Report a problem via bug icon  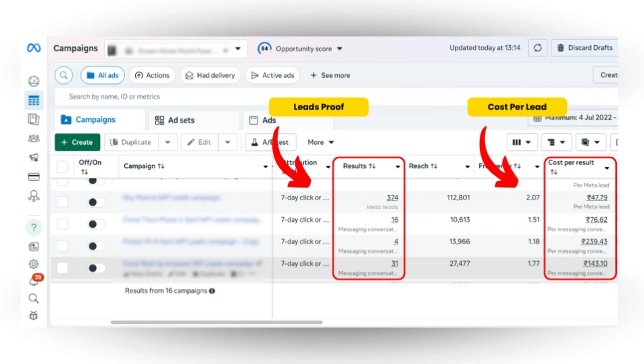(x=34, y=316)
